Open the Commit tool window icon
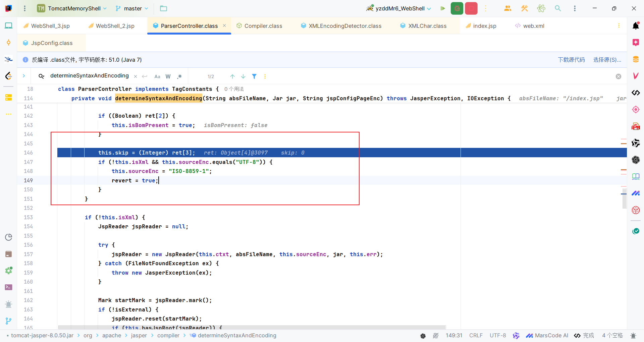 [x=9, y=43]
